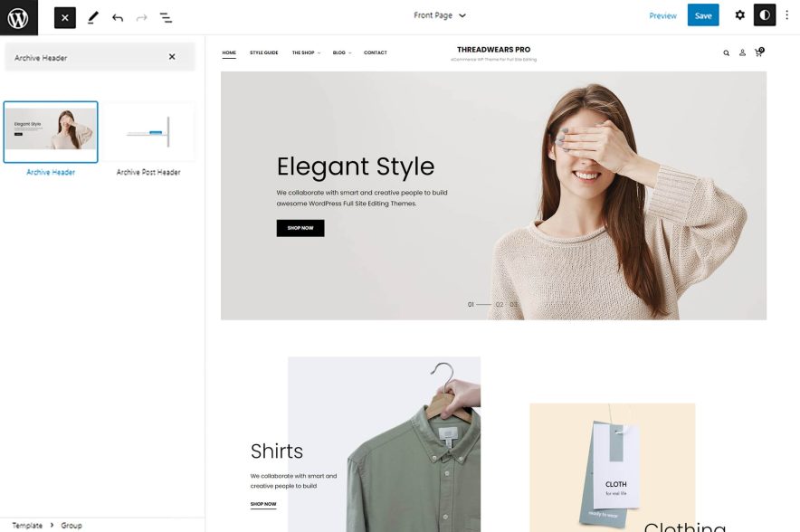Screen dimensions: 800x532
Task: Select the pencil Edit icon in the toolbar
Action: 91,16
